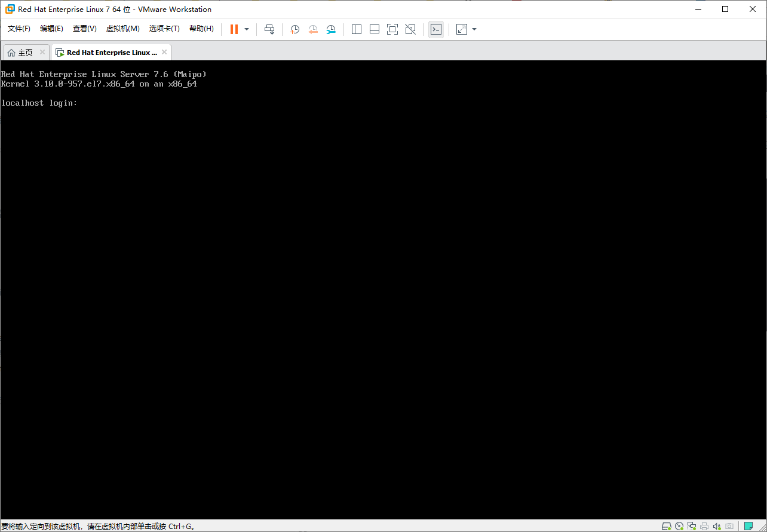Open the snapshot manager
This screenshot has height=532, width=767.
point(331,29)
